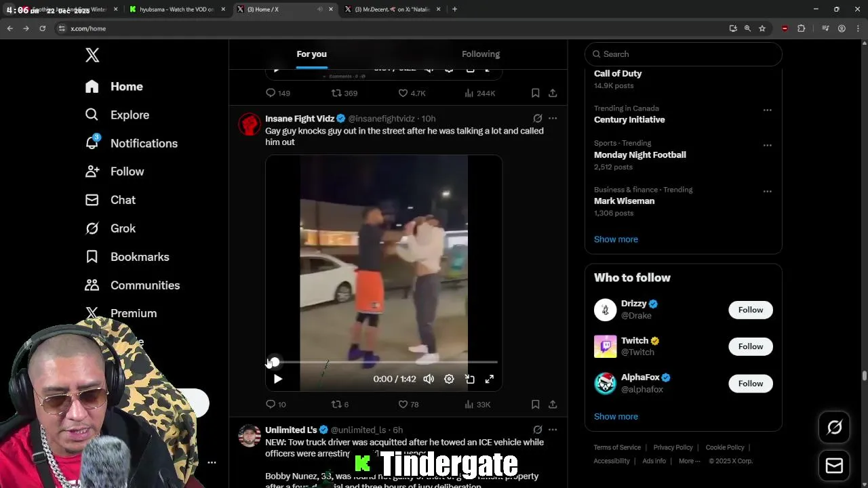Share the Insane Fight Vidz post
Image resolution: width=868 pixels, height=488 pixels.
[x=553, y=405]
